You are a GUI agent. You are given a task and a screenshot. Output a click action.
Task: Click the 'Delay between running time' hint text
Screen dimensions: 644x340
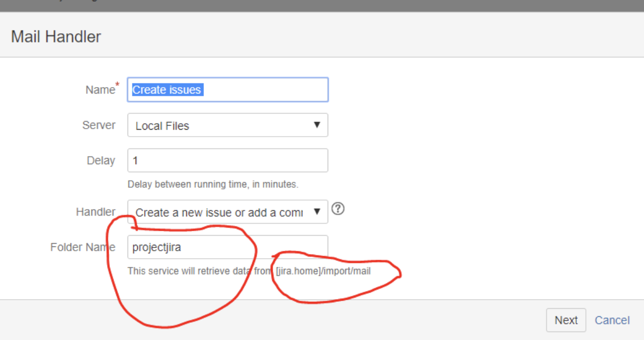click(x=213, y=184)
